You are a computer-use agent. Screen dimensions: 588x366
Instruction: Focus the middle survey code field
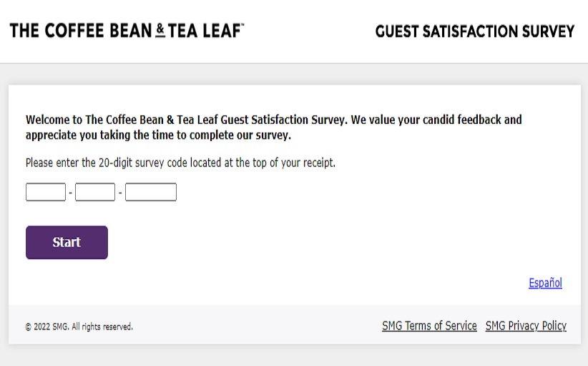[x=95, y=192]
